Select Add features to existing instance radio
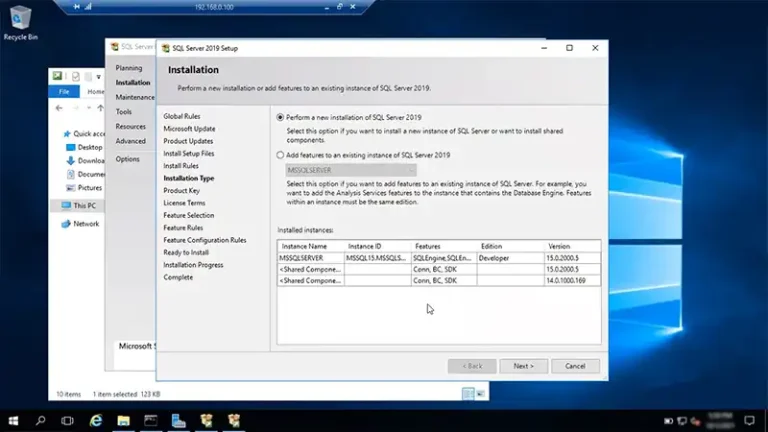The width and height of the screenshot is (768, 432). pyautogui.click(x=280, y=155)
